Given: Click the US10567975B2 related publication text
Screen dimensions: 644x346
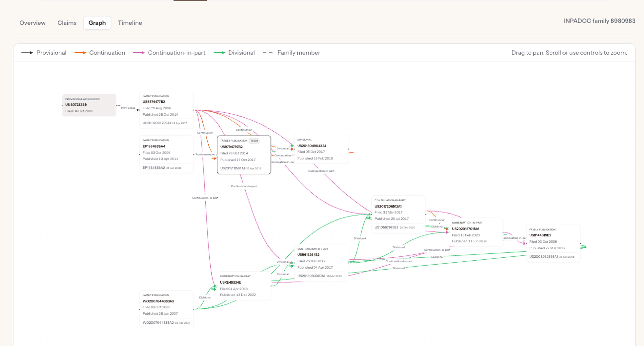Looking at the screenshot, I should click(386, 227).
